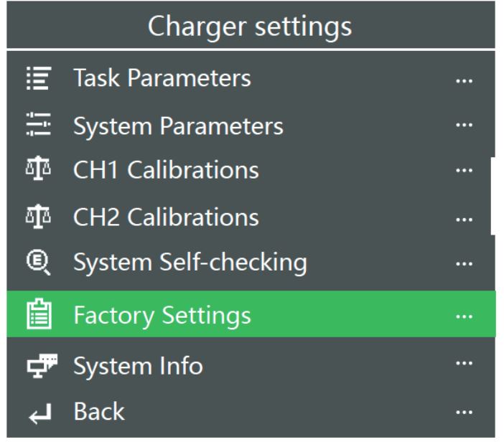Viewport: 504px width, 442px height.
Task: Click the CH1 Calibrations scale icon
Action: (x=38, y=168)
